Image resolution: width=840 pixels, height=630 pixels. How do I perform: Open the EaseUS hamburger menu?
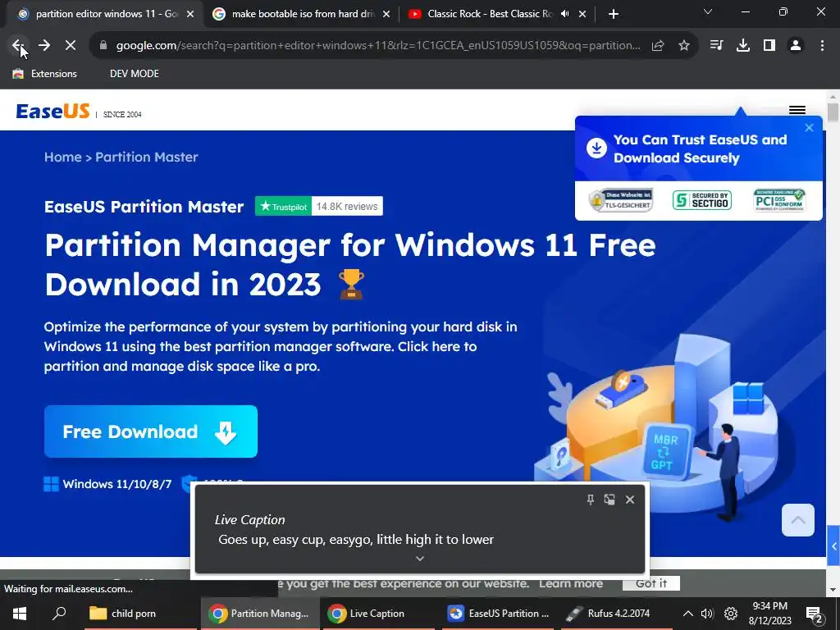click(x=797, y=110)
